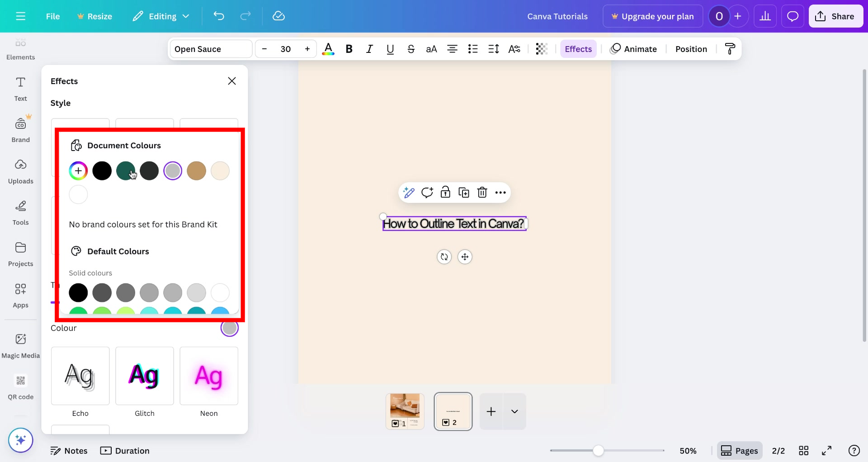Select the page 1 thumbnail
The width and height of the screenshot is (868, 462).
pos(405,411)
